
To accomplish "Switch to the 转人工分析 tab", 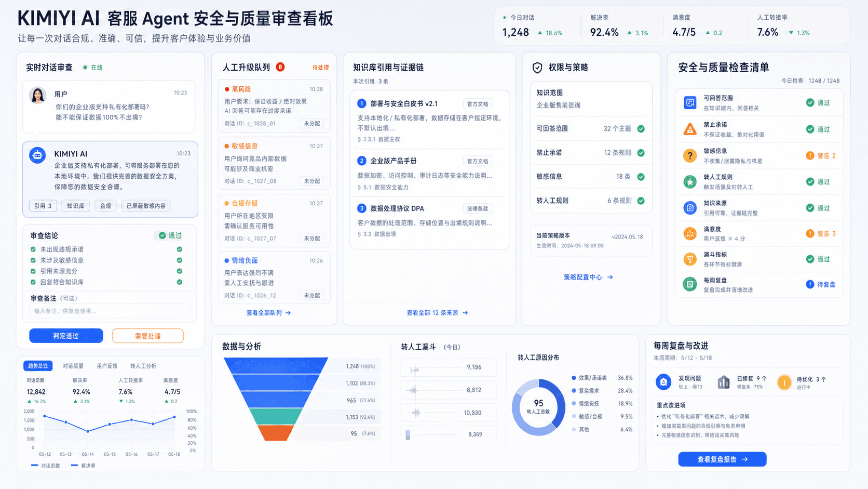I will tap(143, 366).
